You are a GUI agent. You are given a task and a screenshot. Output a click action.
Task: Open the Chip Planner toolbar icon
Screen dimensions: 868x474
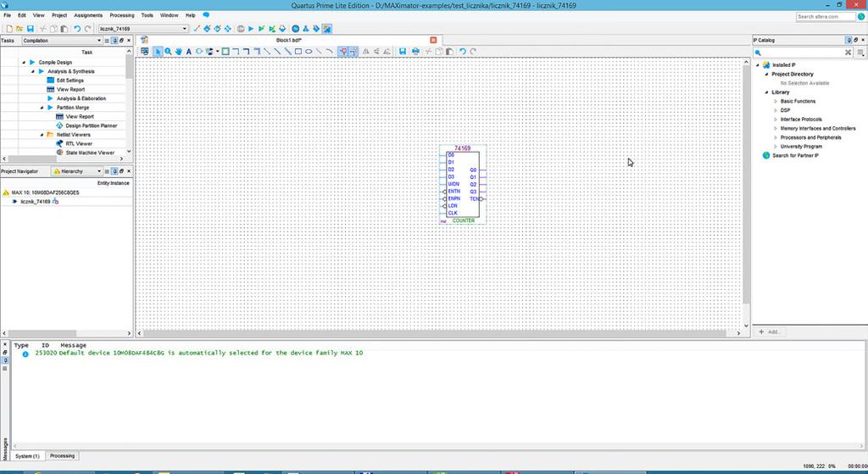(227, 29)
